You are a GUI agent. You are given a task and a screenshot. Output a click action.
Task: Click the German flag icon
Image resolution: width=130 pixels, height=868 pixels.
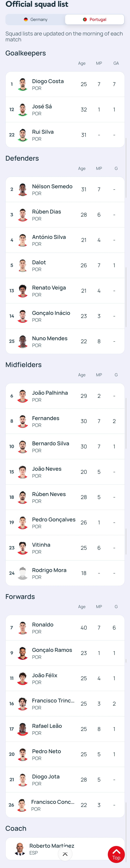coord(26,19)
